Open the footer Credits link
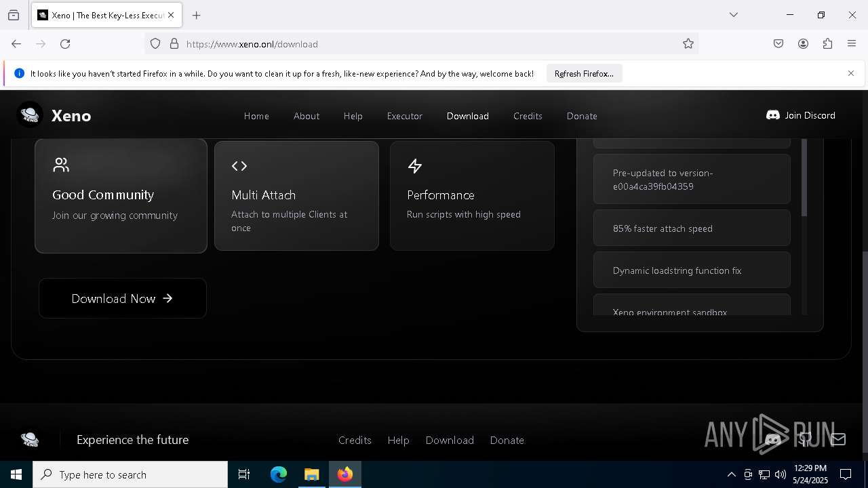Viewport: 868px width, 488px height. coord(355,440)
